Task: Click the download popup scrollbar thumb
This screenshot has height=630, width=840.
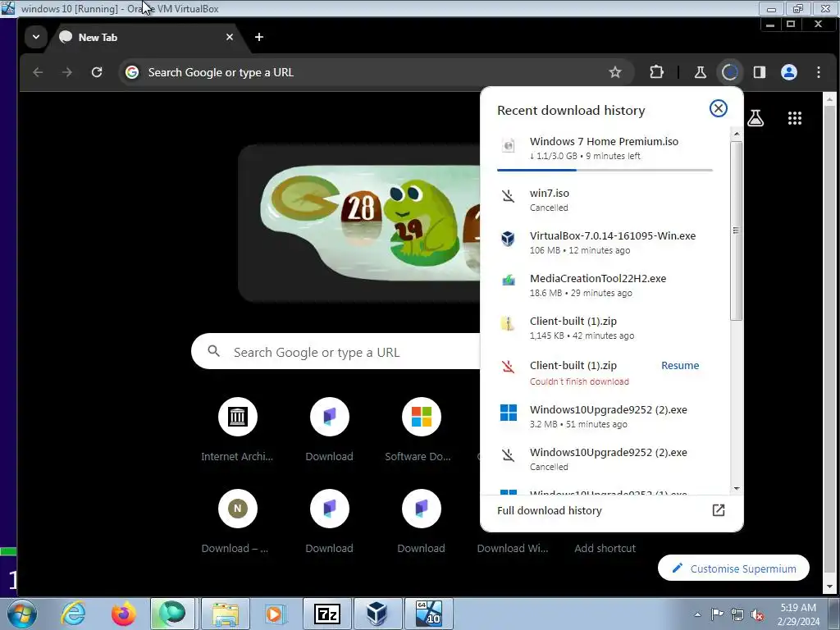Action: [x=736, y=231]
